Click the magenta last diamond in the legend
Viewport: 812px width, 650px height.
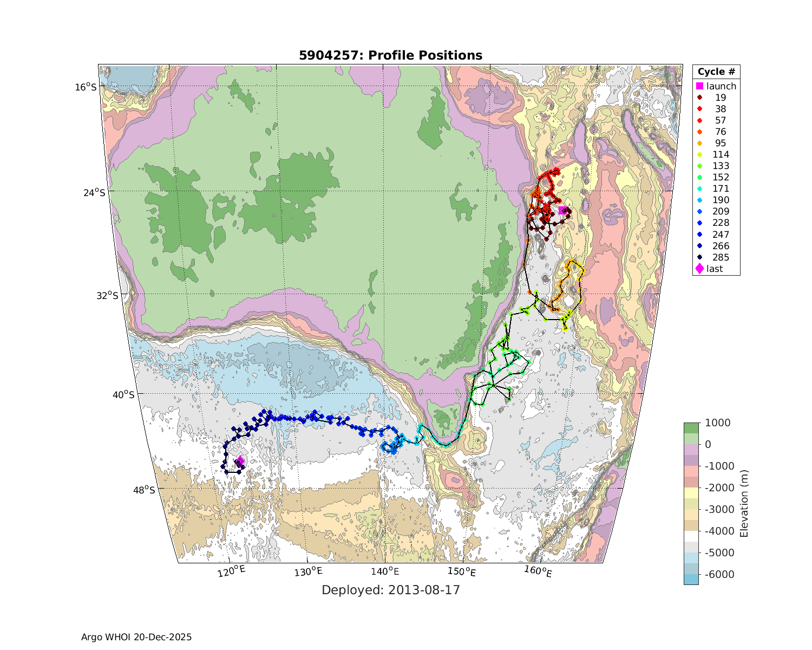[x=699, y=269]
